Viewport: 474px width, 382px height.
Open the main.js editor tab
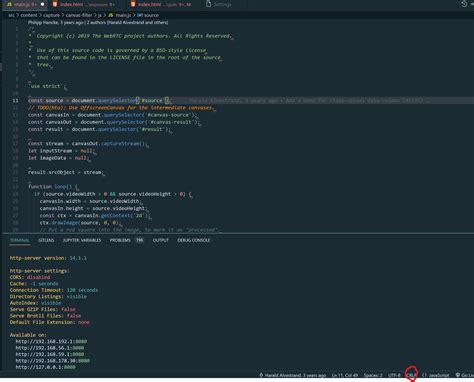point(25,4)
